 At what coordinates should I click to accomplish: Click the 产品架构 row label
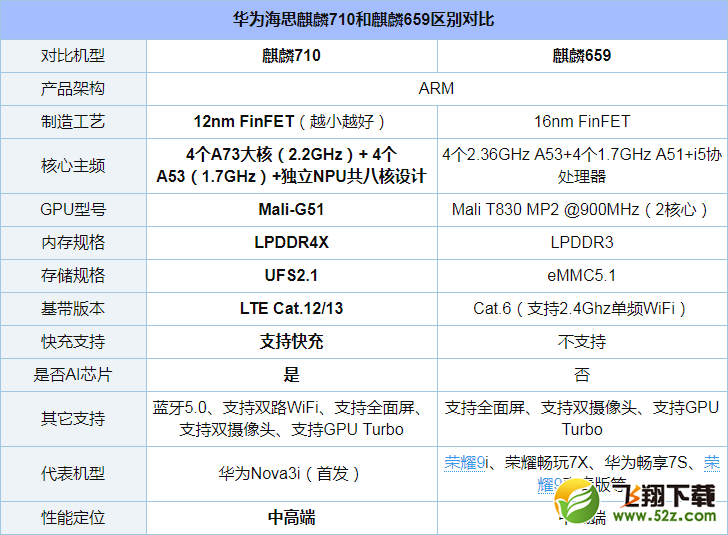click(73, 89)
